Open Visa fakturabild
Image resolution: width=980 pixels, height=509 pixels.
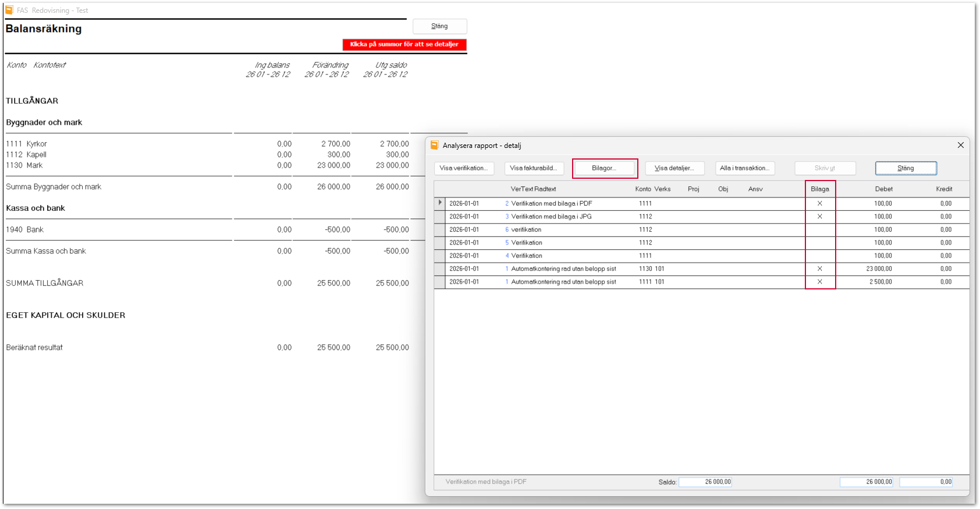534,168
